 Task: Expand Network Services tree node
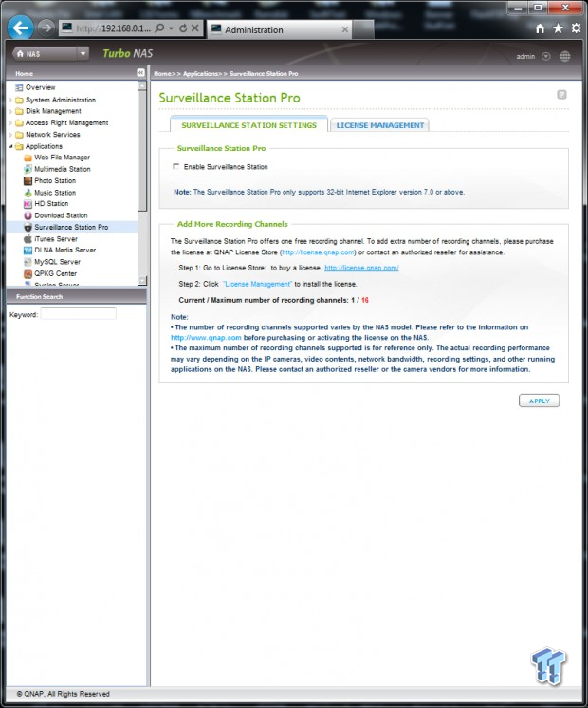click(10, 135)
